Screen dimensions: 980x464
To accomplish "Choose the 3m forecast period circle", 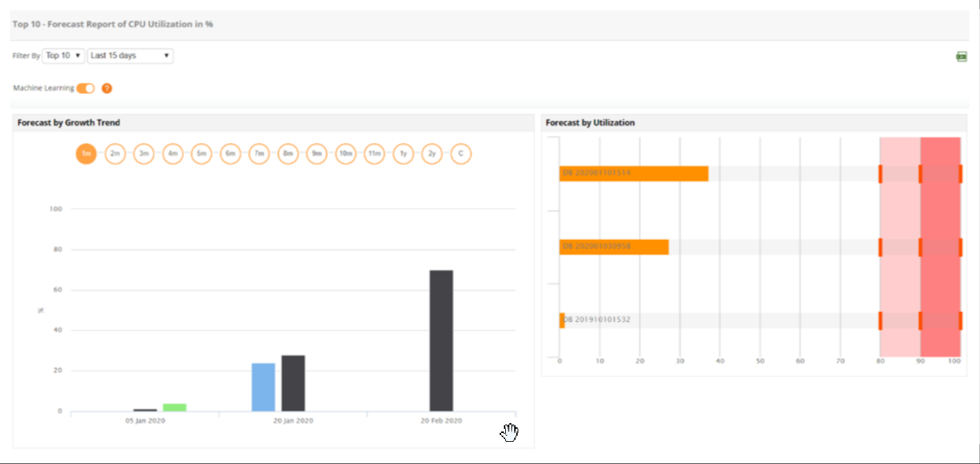I will tap(144, 154).
